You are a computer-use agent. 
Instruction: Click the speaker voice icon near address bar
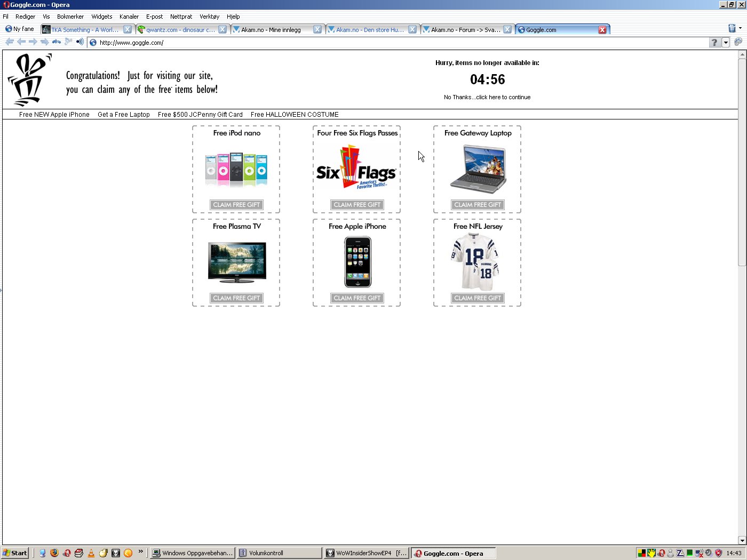click(x=80, y=42)
